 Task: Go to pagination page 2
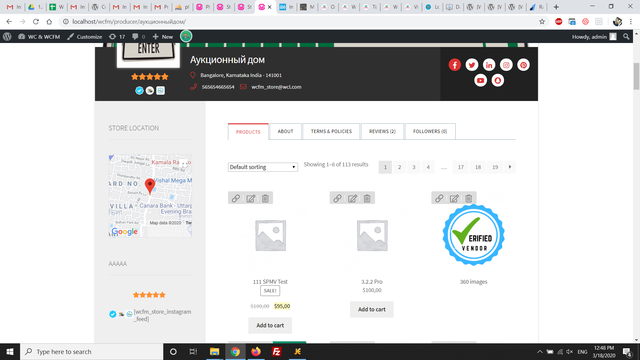point(400,167)
